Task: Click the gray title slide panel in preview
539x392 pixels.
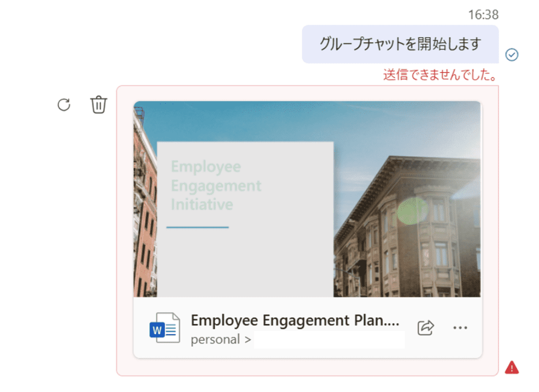Action: tap(245, 258)
